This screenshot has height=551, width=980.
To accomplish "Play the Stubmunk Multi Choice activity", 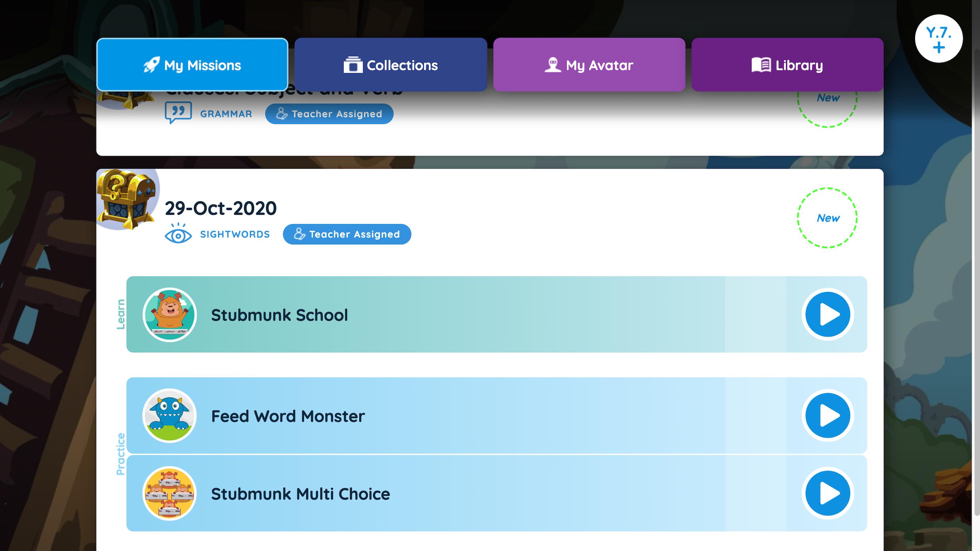I will 827,493.
